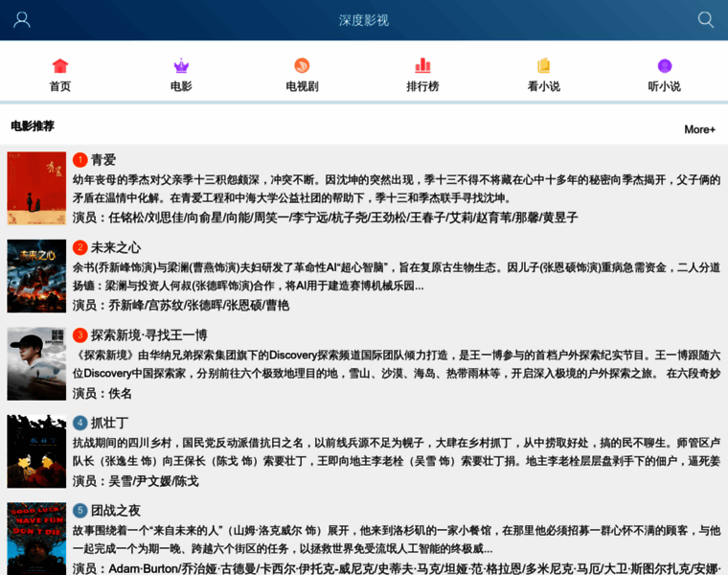Click the 团战之夜 poster thumbnail
The image size is (728, 575).
tap(36, 539)
